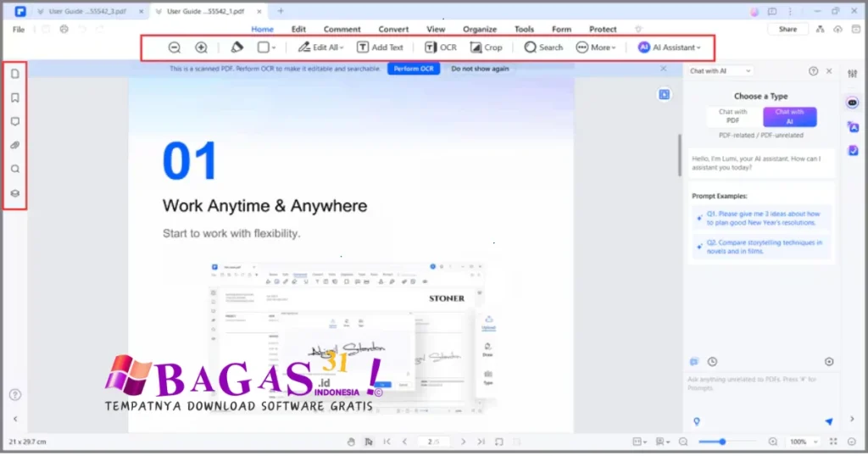Viewport: 868px width, 456px height.
Task: Open the Layers side panel
Action: (x=15, y=194)
